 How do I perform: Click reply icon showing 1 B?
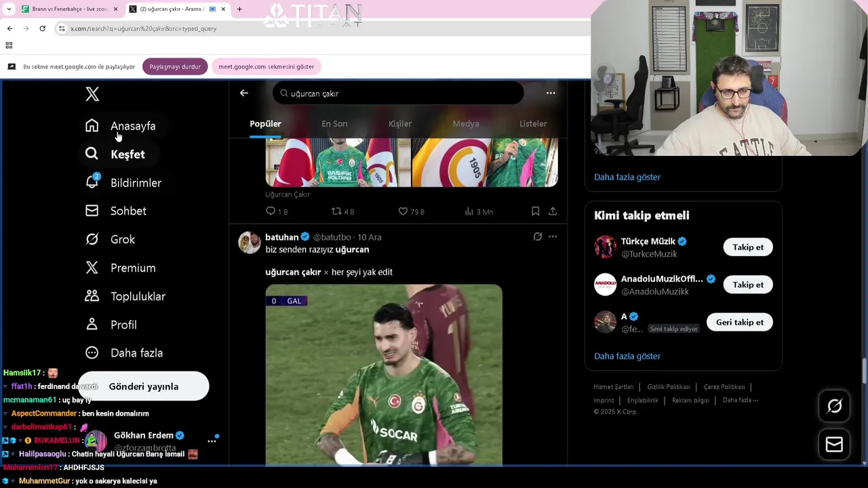[x=277, y=211]
